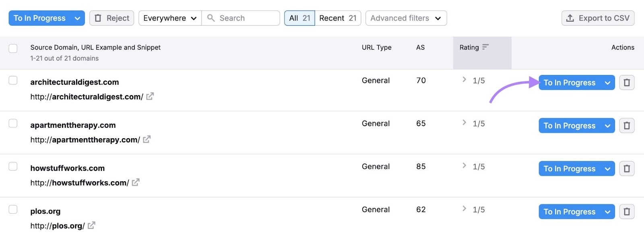Click the apartmenttherapy.com domain name
This screenshot has width=644, height=239.
pos(73,125)
